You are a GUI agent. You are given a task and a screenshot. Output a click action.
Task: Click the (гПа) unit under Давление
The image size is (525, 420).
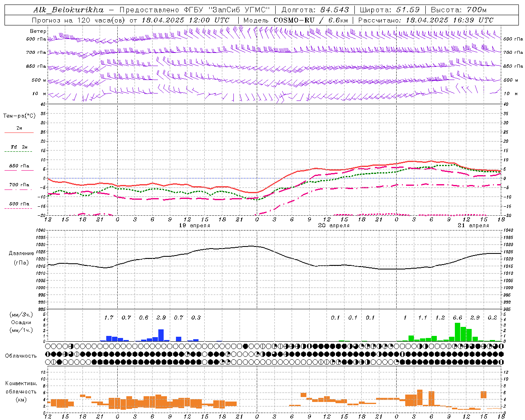tap(21, 263)
